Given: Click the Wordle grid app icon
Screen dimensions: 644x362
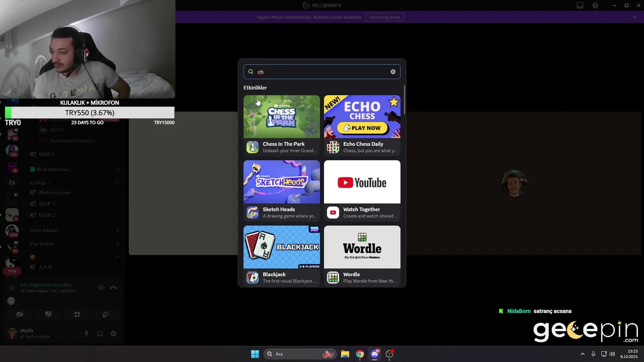Looking at the screenshot, I should pyautogui.click(x=333, y=278).
